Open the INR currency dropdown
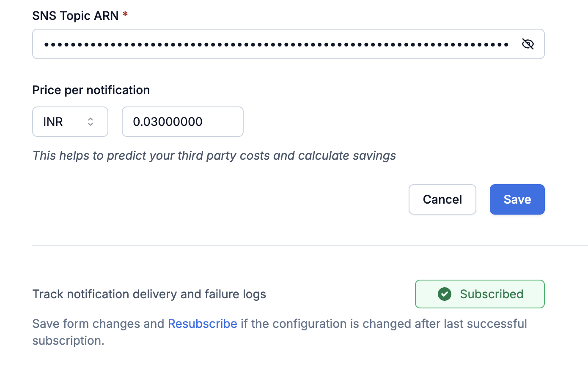The width and height of the screenshot is (588, 365). click(70, 122)
